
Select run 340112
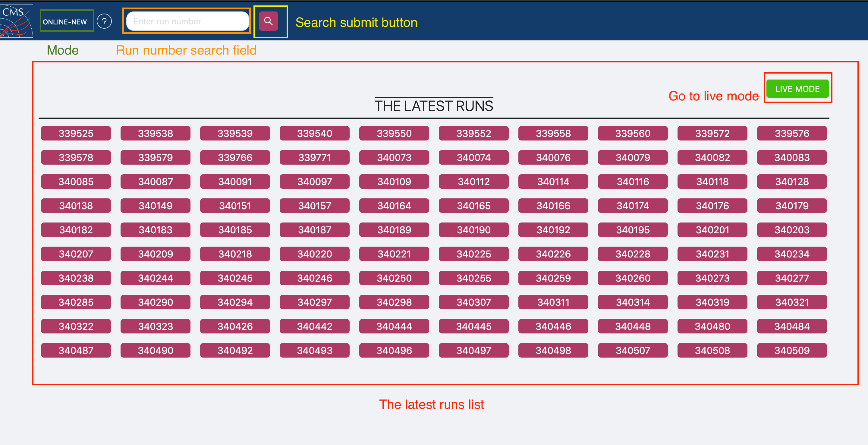point(473,182)
